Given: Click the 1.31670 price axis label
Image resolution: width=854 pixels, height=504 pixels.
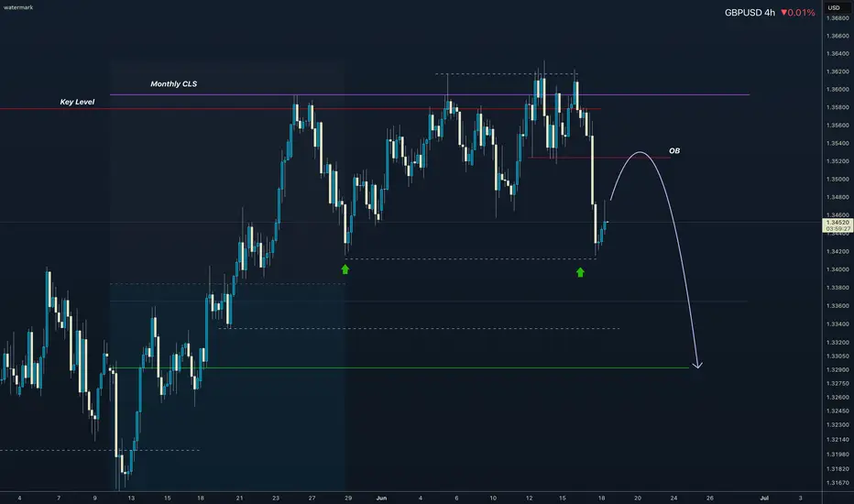Looking at the screenshot, I should coord(838,483).
